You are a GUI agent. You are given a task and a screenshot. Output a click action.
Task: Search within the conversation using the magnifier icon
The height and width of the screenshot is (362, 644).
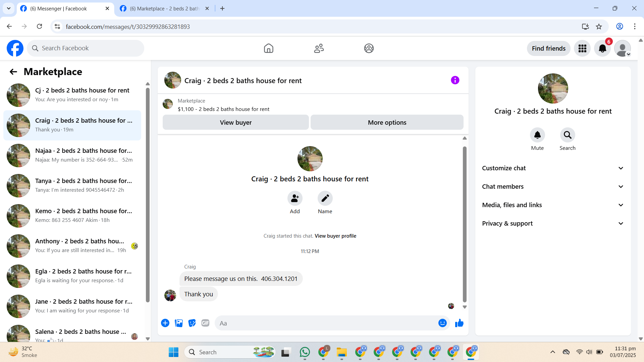(x=568, y=135)
